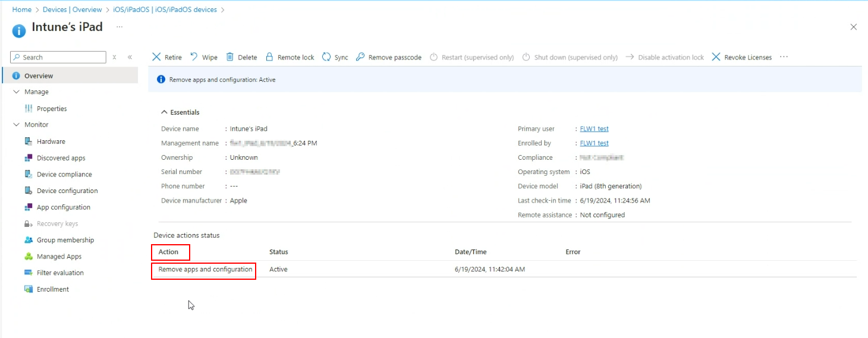Image resolution: width=868 pixels, height=338 pixels.
Task: Go to Devices | Overview breadcrumb
Action: click(x=72, y=10)
